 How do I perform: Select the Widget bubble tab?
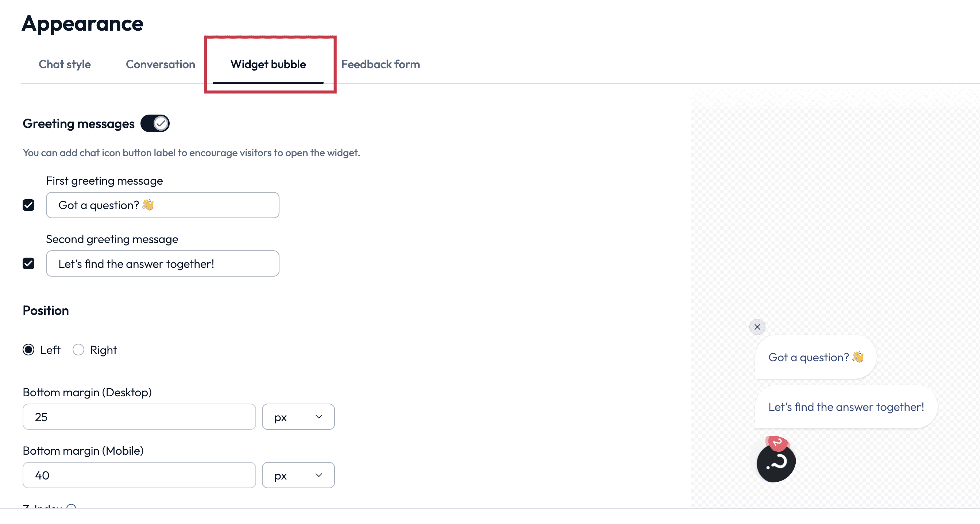coord(268,64)
